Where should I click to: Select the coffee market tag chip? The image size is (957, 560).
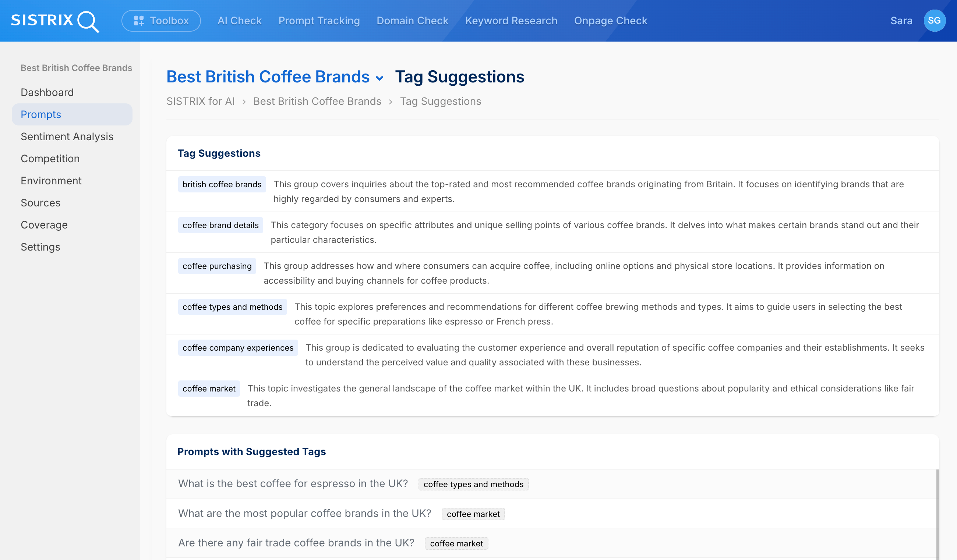point(209,389)
